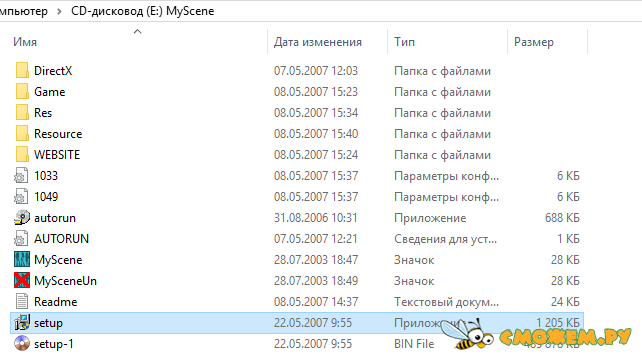
Task: Click the 24 КБ size of Readme
Action: (565, 302)
